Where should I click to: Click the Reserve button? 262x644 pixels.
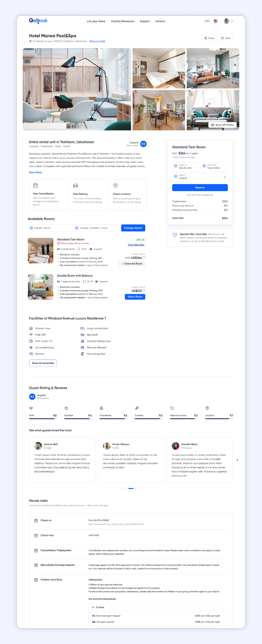point(200,187)
